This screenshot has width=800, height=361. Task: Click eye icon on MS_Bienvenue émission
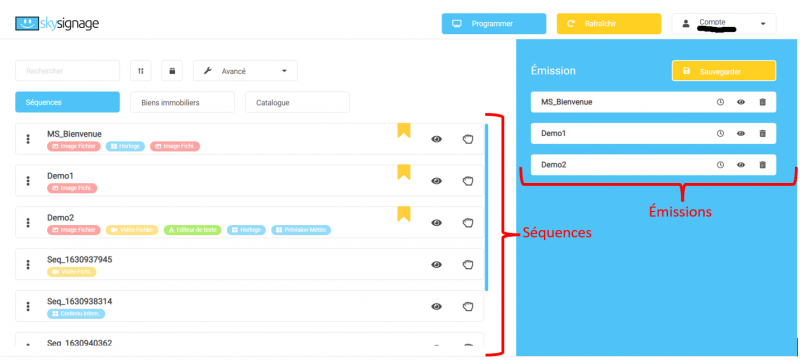pyautogui.click(x=741, y=102)
